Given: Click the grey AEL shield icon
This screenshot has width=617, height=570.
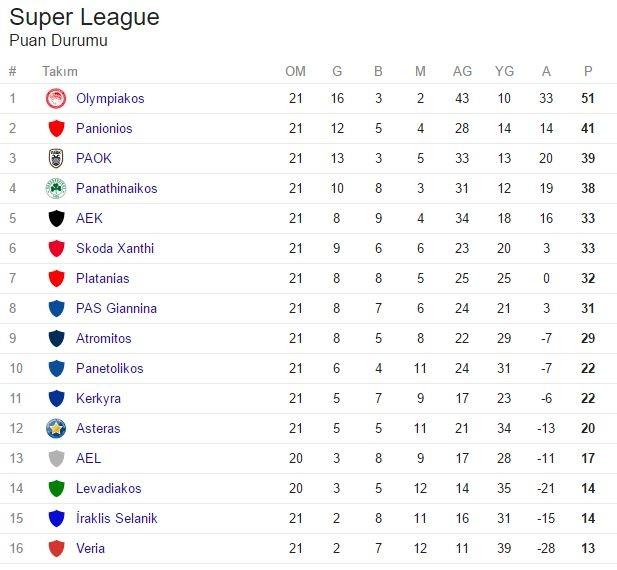Looking at the screenshot, I should [56, 459].
